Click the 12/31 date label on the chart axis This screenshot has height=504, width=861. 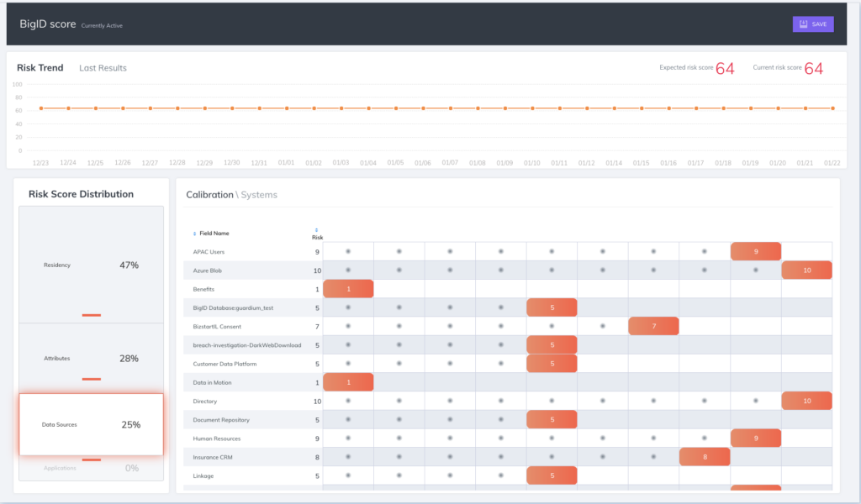tap(259, 163)
